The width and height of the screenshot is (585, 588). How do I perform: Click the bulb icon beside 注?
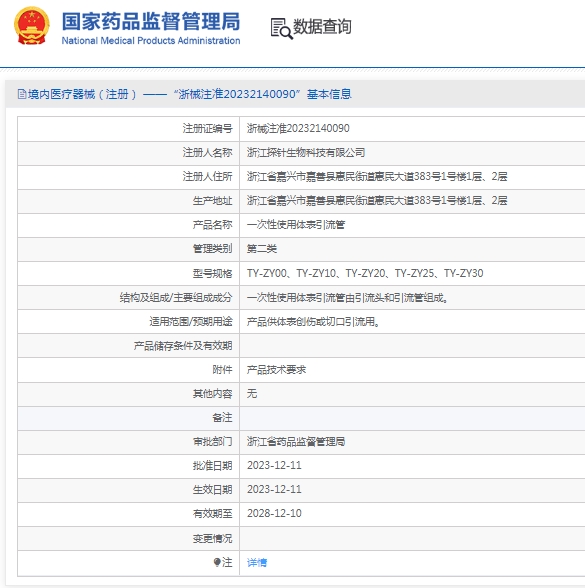[217, 562]
